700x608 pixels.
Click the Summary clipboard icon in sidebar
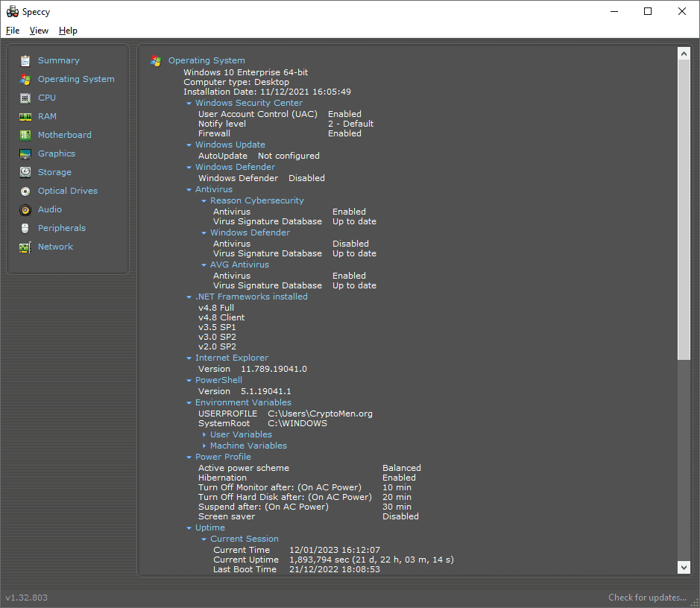coord(25,60)
